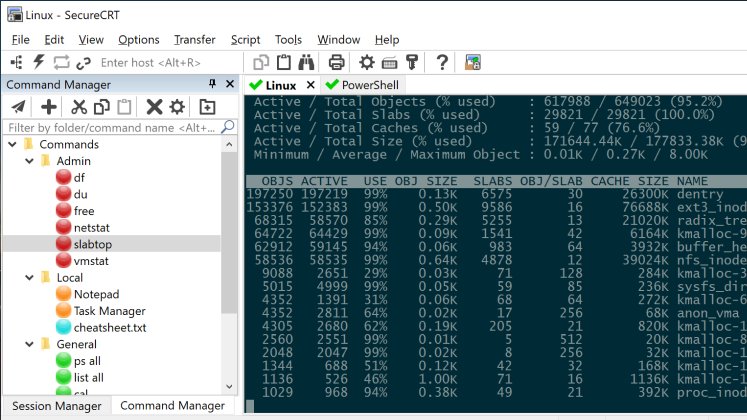
Task: Click the send command paper plane icon
Action: (19, 107)
